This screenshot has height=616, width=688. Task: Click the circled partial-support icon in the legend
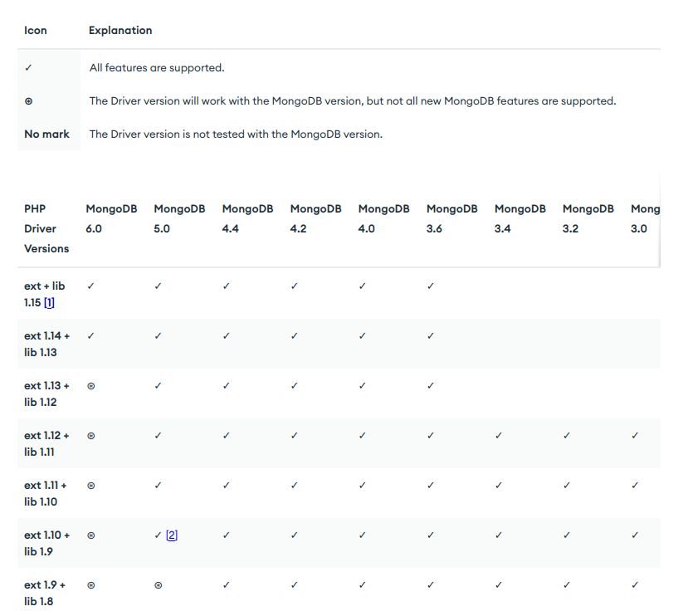coord(28,101)
